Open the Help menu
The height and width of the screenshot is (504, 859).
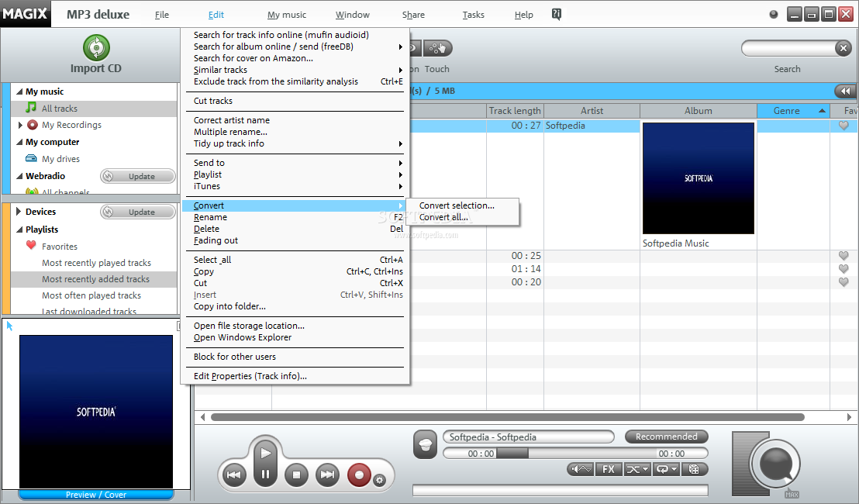click(524, 15)
